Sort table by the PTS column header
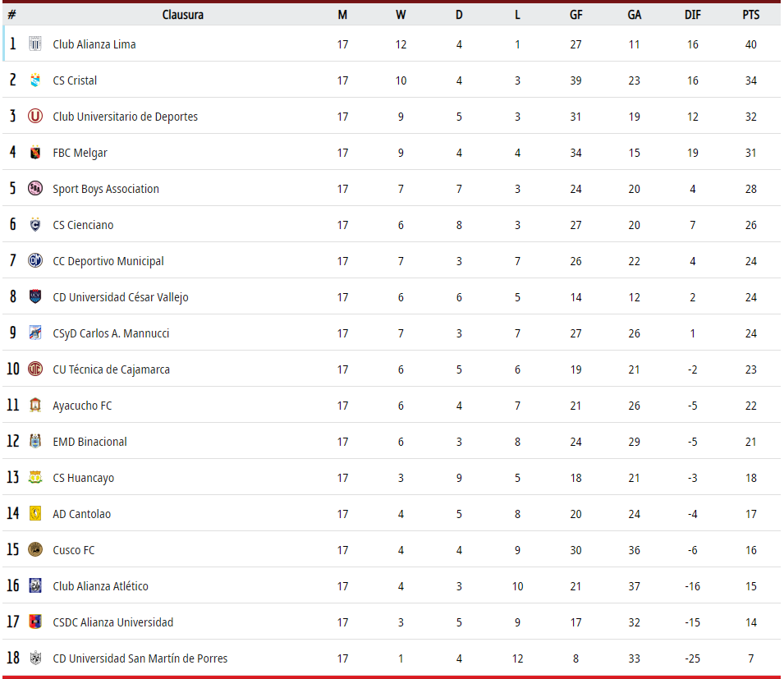Viewport: 784px width, 679px height. (750, 15)
